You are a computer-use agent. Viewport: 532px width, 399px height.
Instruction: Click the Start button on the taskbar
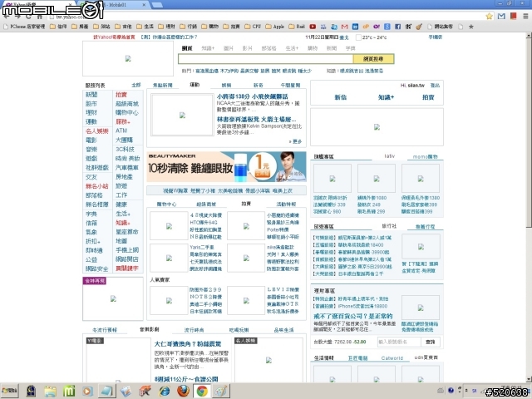coord(9,392)
